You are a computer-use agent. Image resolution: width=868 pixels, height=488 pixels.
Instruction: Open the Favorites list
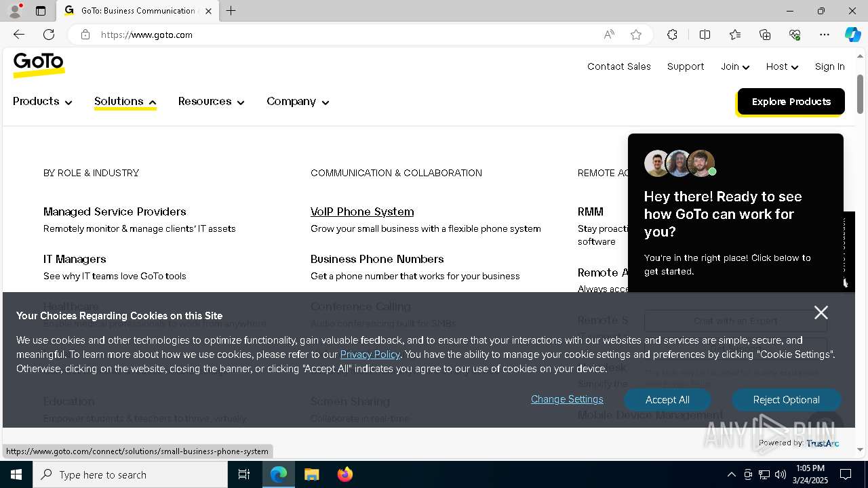tap(735, 35)
